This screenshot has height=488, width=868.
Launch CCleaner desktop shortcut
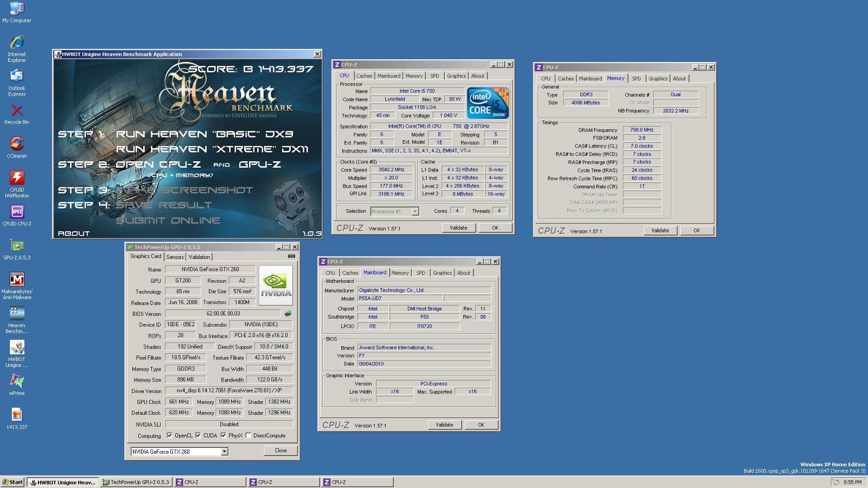(x=17, y=148)
